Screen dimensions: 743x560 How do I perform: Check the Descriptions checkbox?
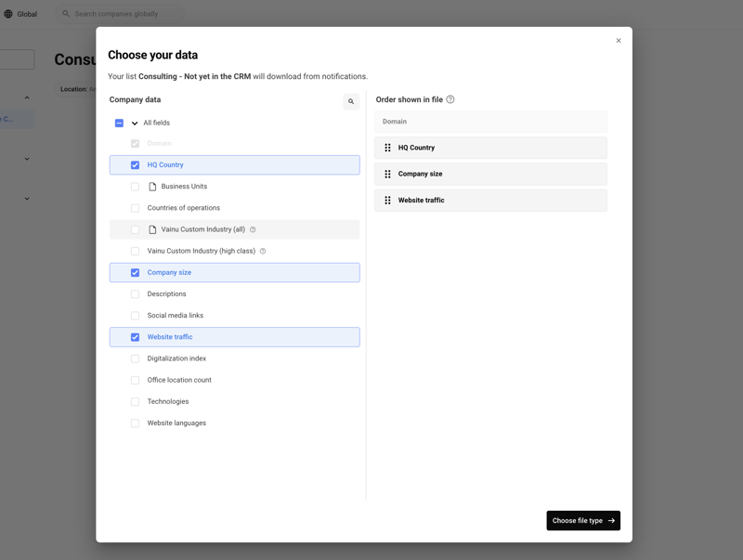135,294
